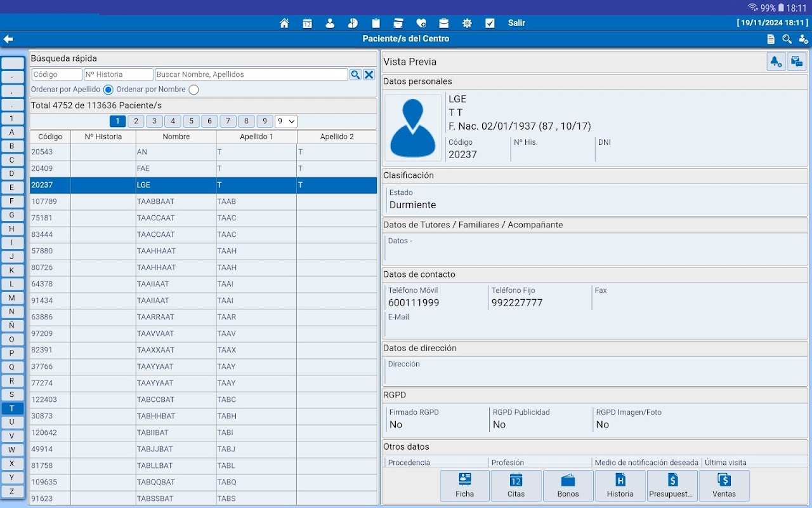This screenshot has width=812, height=508.
Task: Click the Salir link
Action: 516,23
